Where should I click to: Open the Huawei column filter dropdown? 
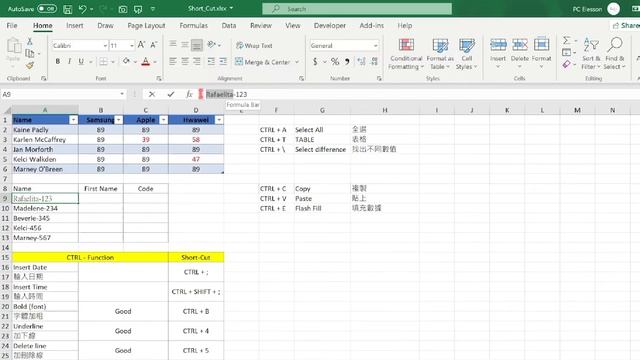tap(219, 120)
